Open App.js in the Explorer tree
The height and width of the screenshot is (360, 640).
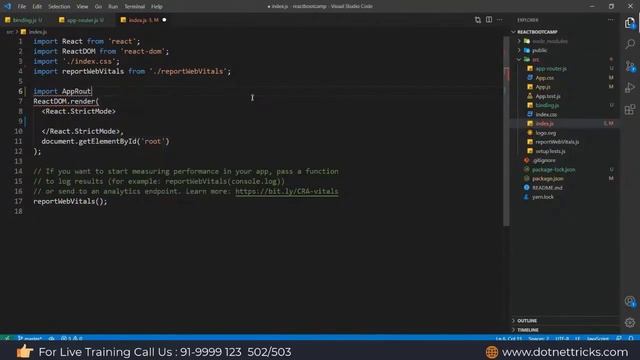(543, 87)
